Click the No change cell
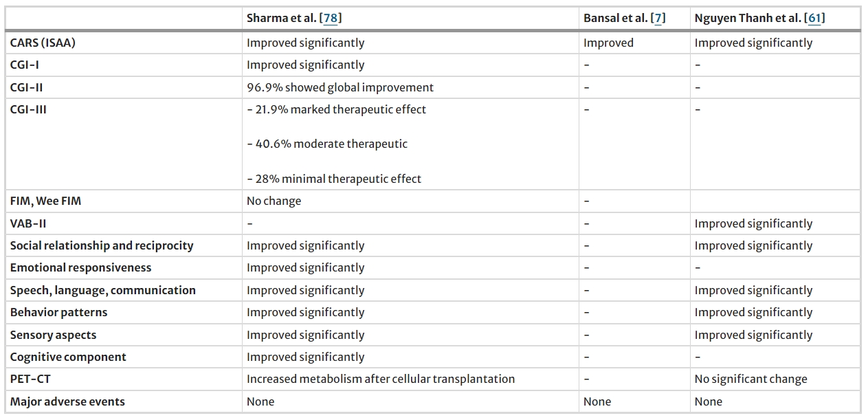 274,201
